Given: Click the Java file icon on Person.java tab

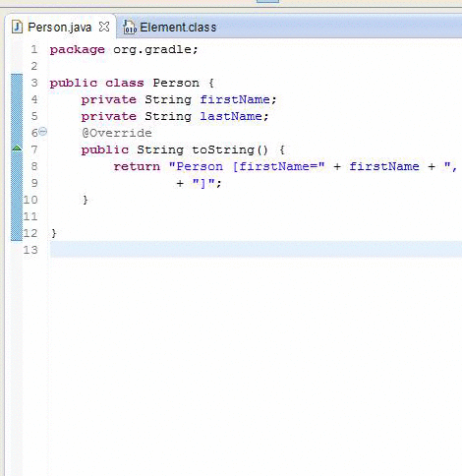Looking at the screenshot, I should pyautogui.click(x=17, y=27).
